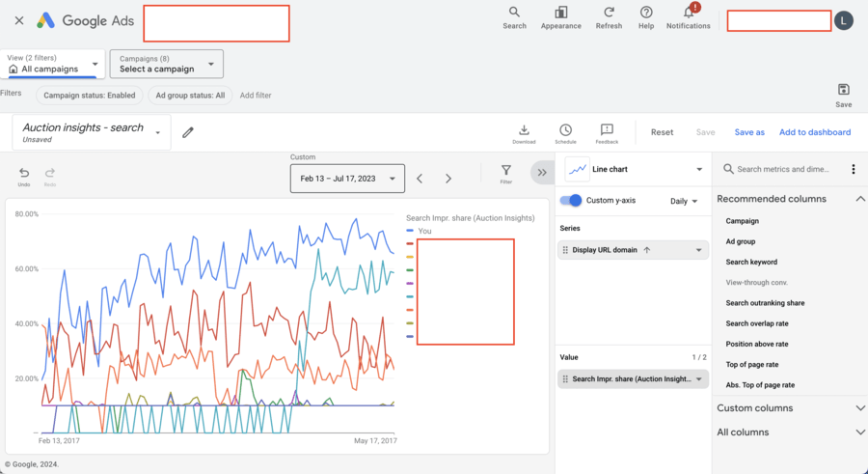Screen dimensions: 868x474
Task: Open the date range dropdown
Action: point(347,179)
